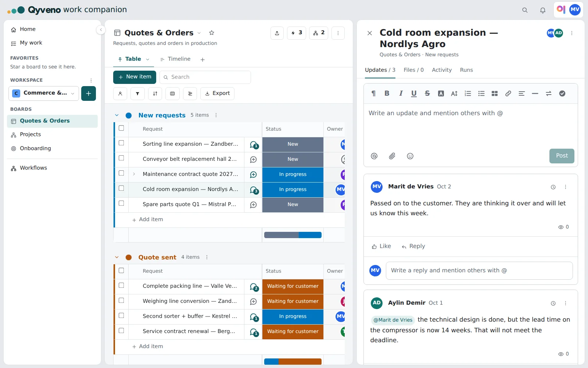The width and height of the screenshot is (588, 368).
Task: Click the mention @ icon below editor
Action: 374,156
